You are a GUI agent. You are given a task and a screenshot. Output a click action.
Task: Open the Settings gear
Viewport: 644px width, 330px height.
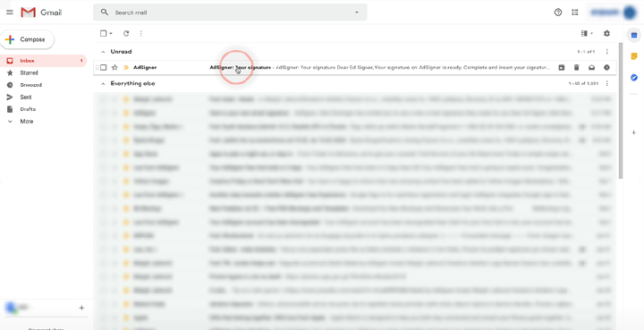pyautogui.click(x=606, y=33)
